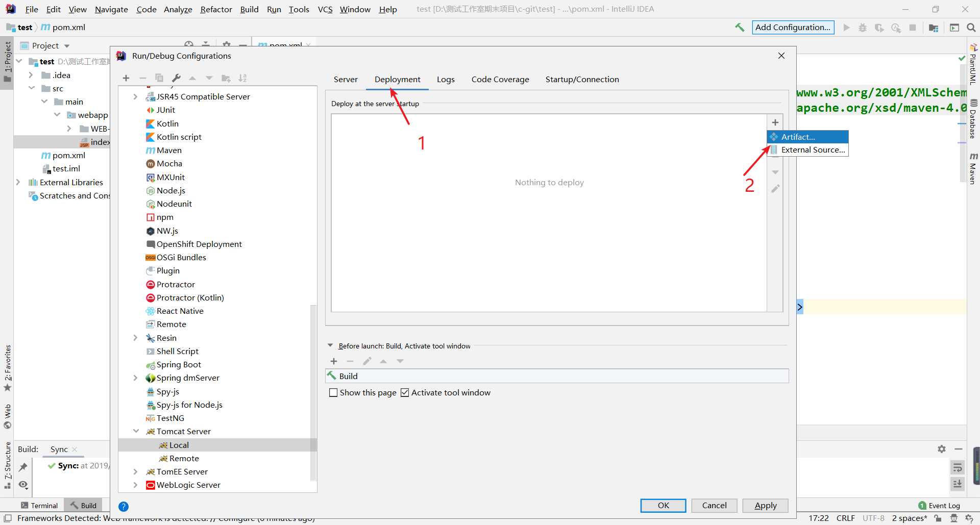The height and width of the screenshot is (525, 980).
Task: Add a before launch task
Action: [334, 361]
